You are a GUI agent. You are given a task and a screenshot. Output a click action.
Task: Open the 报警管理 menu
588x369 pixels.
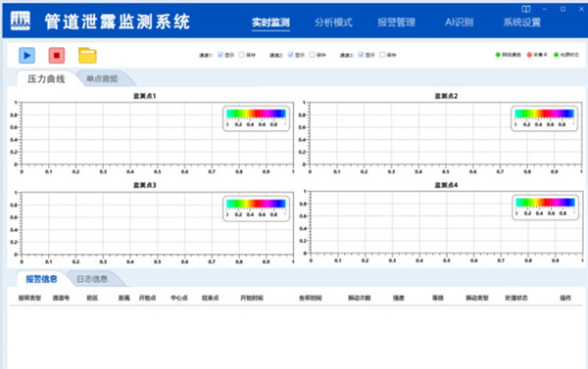pos(396,23)
